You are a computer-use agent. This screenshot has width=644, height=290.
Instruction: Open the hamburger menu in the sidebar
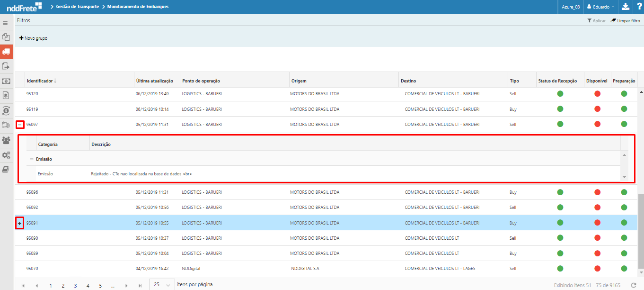coord(6,23)
